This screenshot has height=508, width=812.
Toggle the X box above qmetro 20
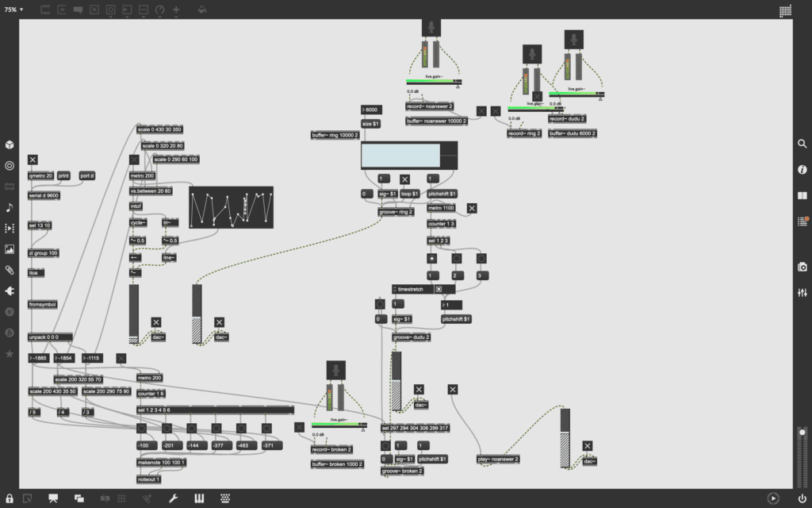(x=33, y=160)
